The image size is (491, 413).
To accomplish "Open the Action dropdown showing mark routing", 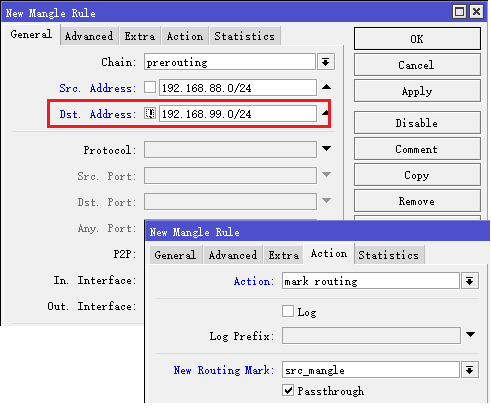I will click(x=470, y=281).
